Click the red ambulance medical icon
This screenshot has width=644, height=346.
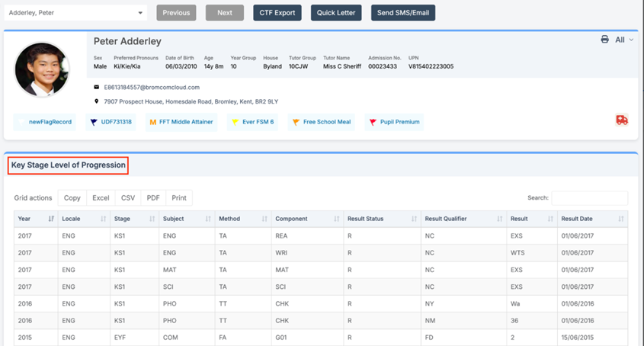[x=622, y=120]
